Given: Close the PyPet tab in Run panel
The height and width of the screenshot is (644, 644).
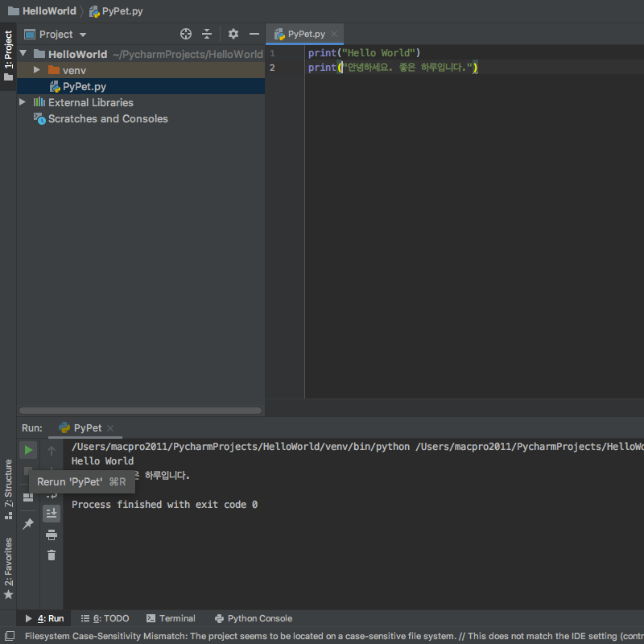Looking at the screenshot, I should point(110,428).
